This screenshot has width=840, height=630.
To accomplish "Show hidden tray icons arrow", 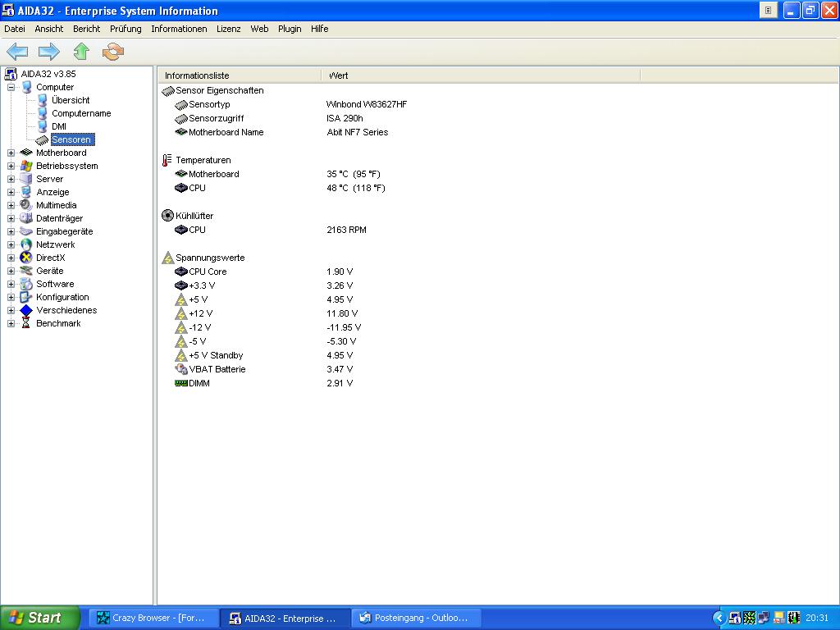I will (719, 619).
